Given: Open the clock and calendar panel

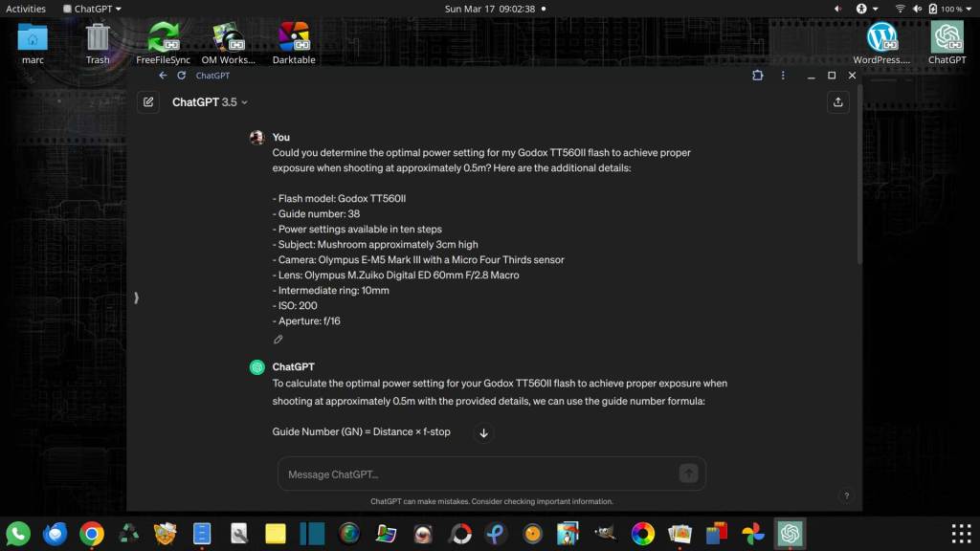Looking at the screenshot, I should pos(490,9).
